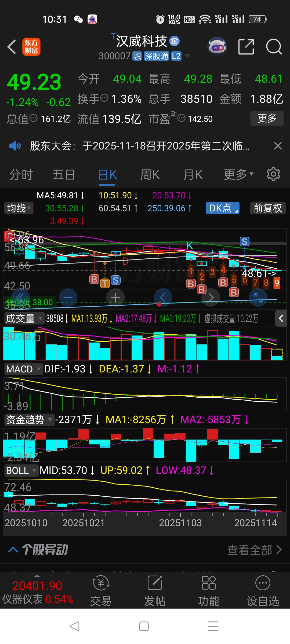Open the robot assistant avatar
Viewport: 290px width, 644px height.
point(217,47)
